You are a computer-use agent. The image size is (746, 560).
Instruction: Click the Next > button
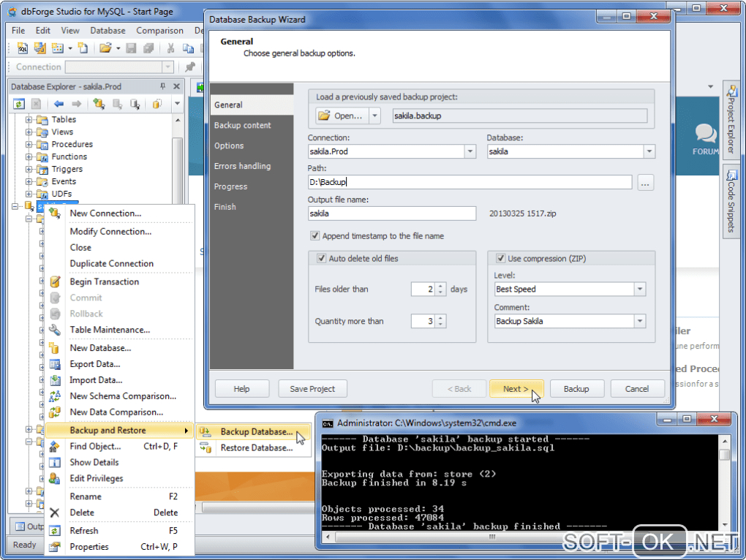click(516, 389)
